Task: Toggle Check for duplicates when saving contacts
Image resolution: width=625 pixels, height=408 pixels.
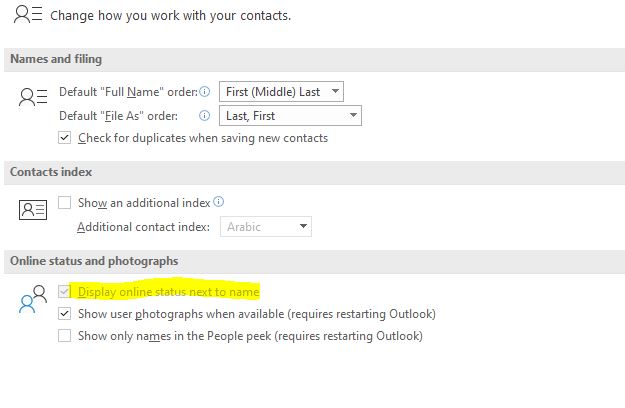Action: point(66,138)
